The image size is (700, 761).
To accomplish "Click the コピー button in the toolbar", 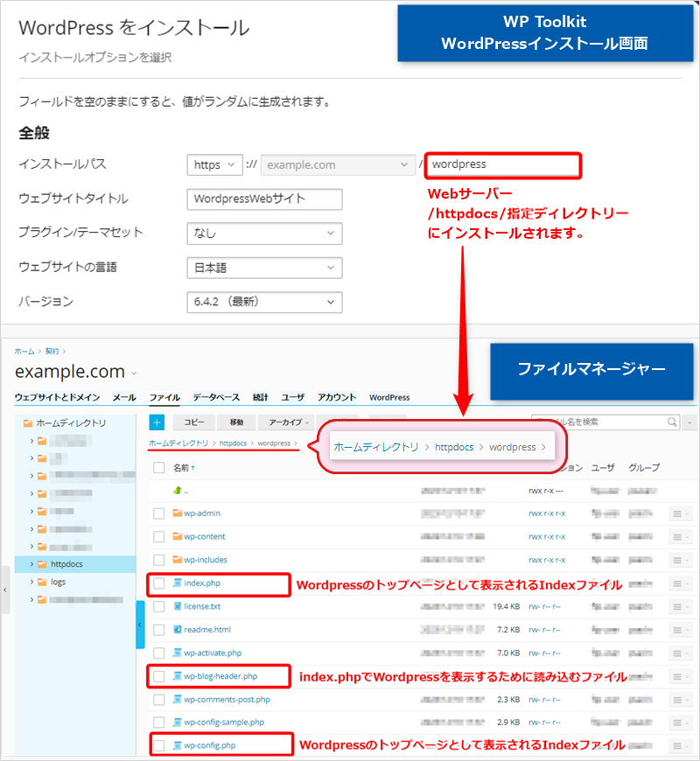I will (192, 422).
